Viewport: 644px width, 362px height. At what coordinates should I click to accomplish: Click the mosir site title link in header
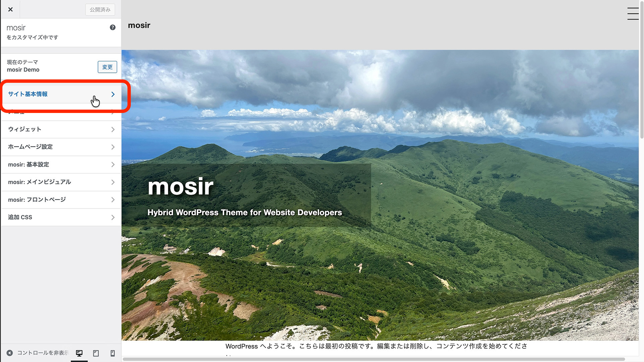click(139, 25)
